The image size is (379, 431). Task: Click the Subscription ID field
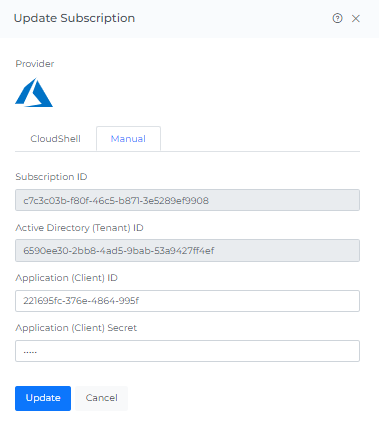[x=187, y=200]
